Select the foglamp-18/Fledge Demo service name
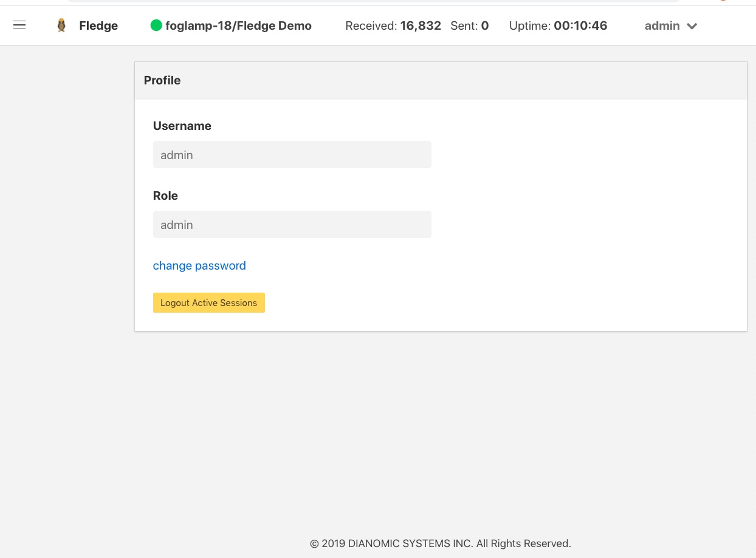Screen dimensions: 756x558 point(238,26)
